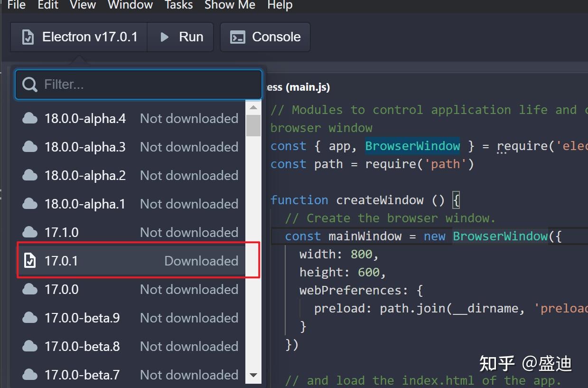Click the cloud icon next to 17.0.0-beta.7
This screenshot has width=588, height=388.
(29, 374)
